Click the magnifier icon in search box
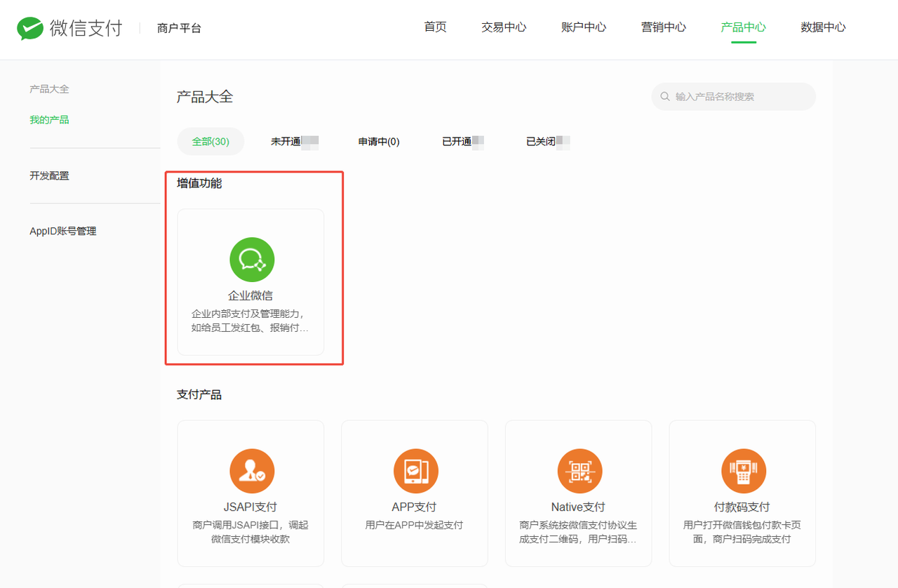Viewport: 898px width, 588px height. (665, 97)
